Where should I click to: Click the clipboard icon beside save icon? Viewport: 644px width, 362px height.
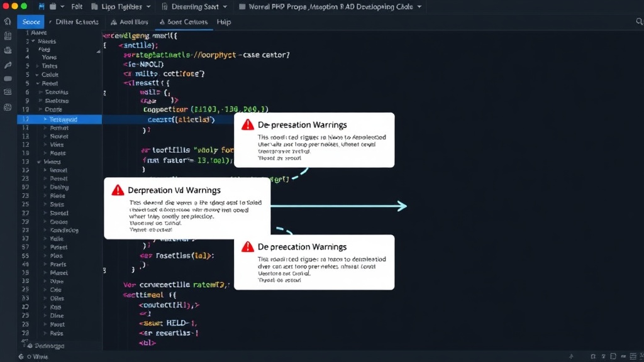pos(53,6)
